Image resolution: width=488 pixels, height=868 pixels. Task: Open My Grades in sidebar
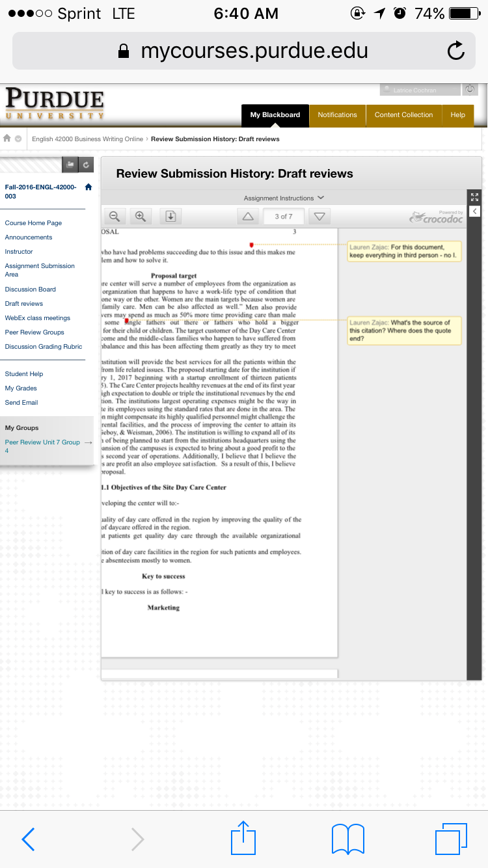(x=21, y=388)
